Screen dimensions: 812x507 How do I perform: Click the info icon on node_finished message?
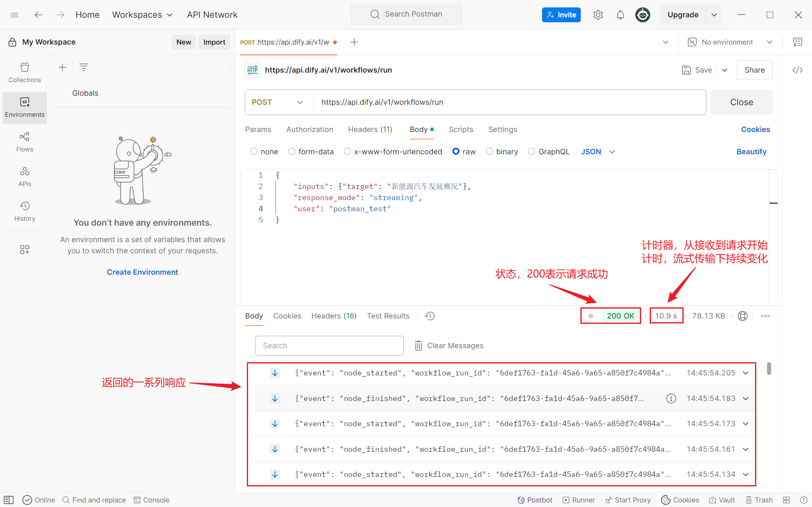[x=671, y=399]
